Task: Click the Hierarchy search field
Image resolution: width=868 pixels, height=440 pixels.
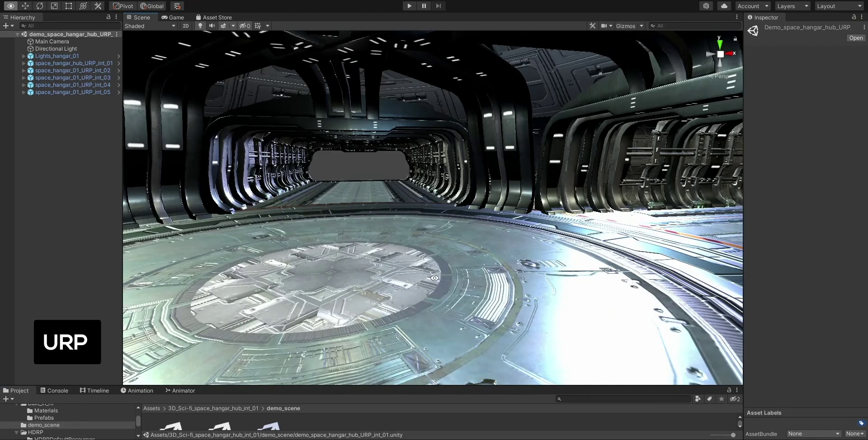Action: pyautogui.click(x=70, y=26)
